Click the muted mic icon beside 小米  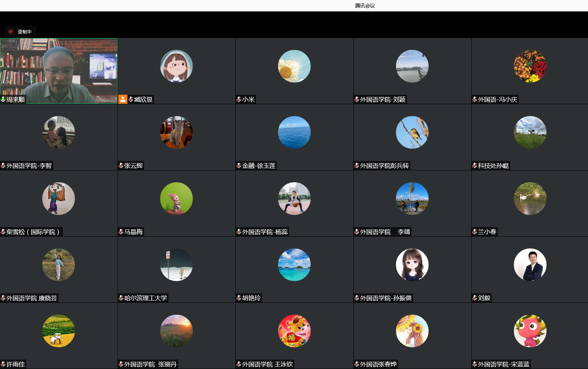239,99
